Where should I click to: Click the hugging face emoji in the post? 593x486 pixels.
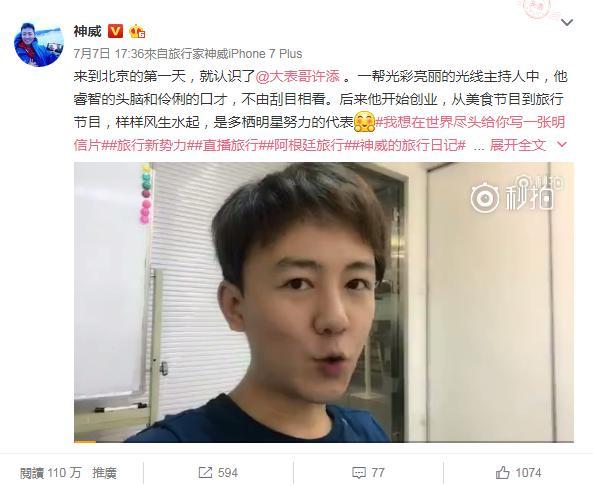pos(364,122)
